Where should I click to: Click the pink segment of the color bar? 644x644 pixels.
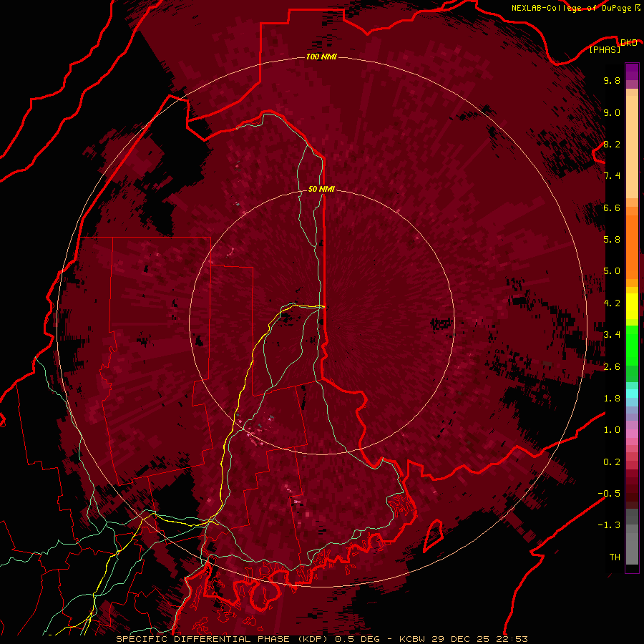point(632,434)
